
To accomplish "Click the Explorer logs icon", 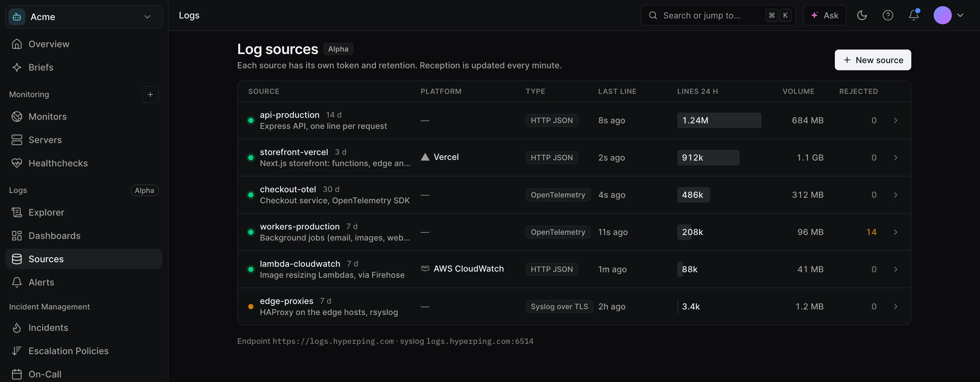I will coord(17,212).
